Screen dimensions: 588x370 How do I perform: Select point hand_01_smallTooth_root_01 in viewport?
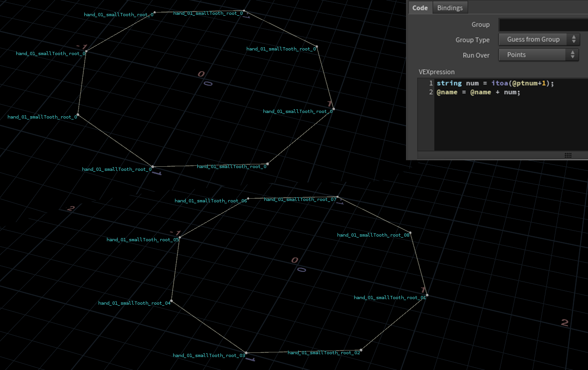point(427,295)
